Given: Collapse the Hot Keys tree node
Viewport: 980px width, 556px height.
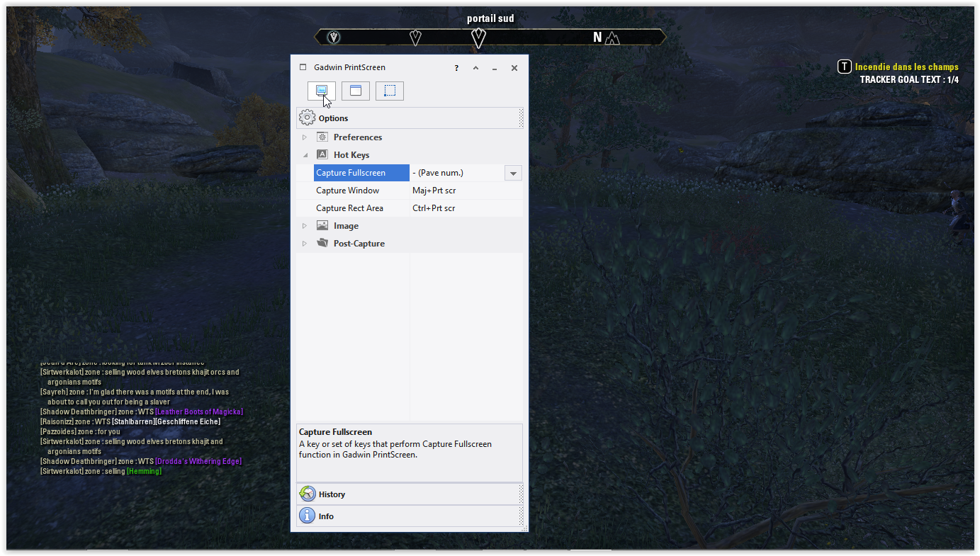Looking at the screenshot, I should [x=305, y=155].
